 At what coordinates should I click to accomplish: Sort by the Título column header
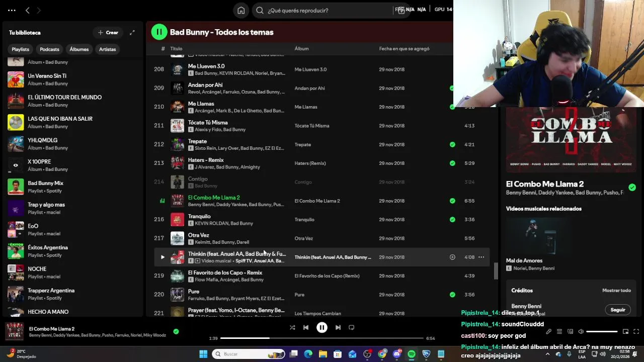[176, 49]
